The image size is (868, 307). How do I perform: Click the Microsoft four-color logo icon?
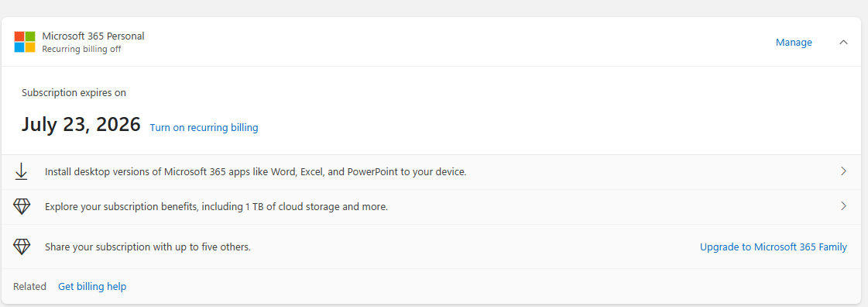click(25, 42)
